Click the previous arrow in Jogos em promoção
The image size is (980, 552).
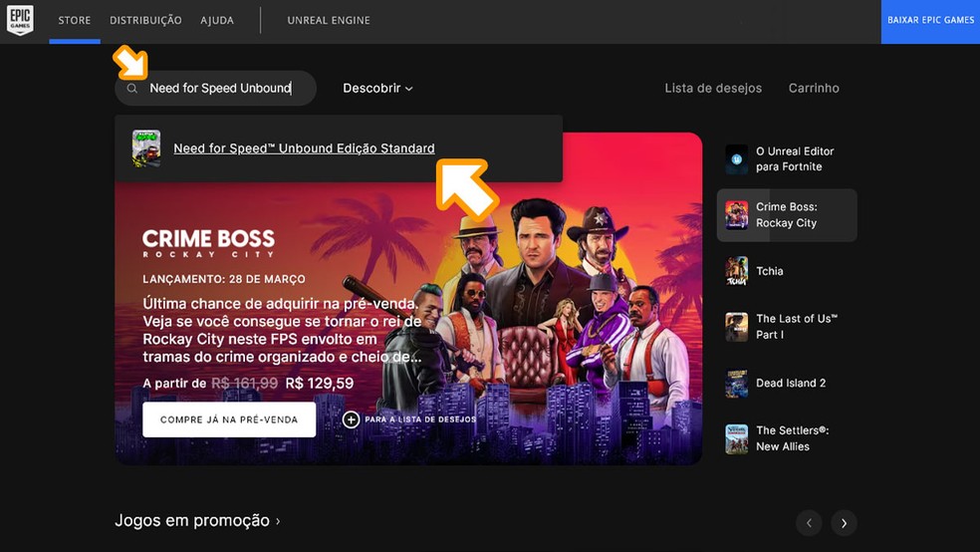coord(809,523)
